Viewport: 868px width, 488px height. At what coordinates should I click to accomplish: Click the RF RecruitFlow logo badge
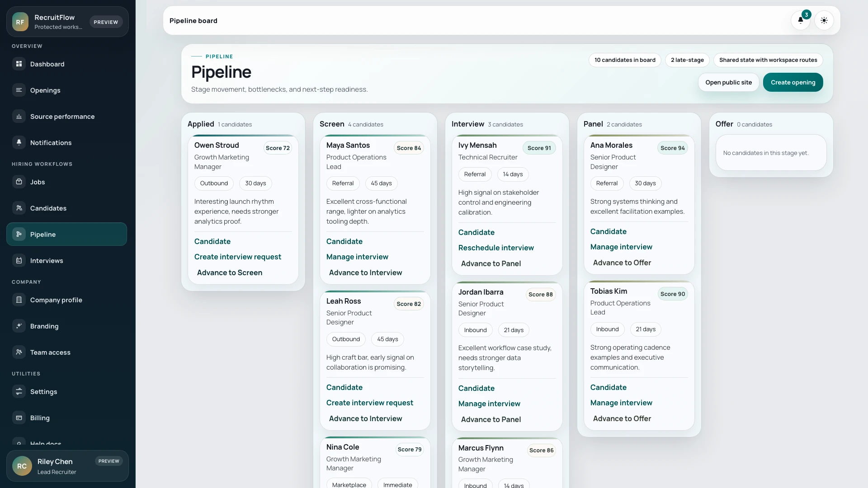(x=20, y=22)
